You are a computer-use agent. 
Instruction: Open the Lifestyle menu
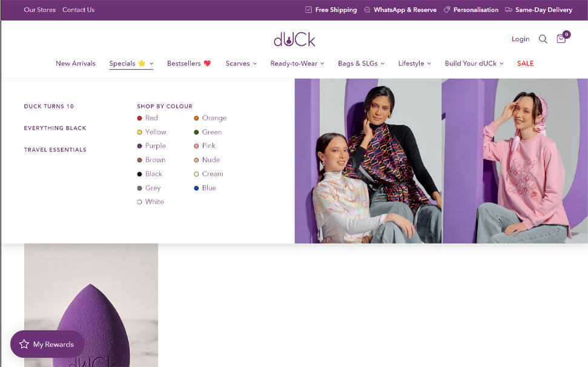[414, 64]
